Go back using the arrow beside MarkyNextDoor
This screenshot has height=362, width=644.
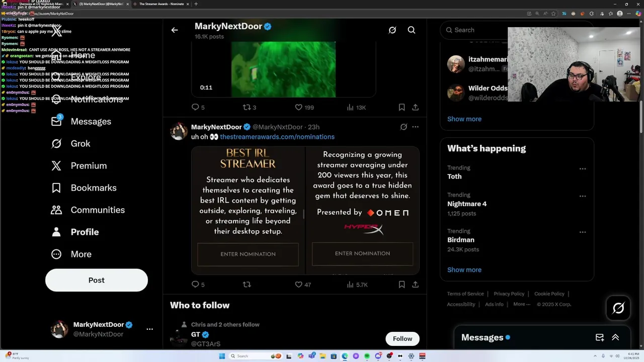[175, 30]
